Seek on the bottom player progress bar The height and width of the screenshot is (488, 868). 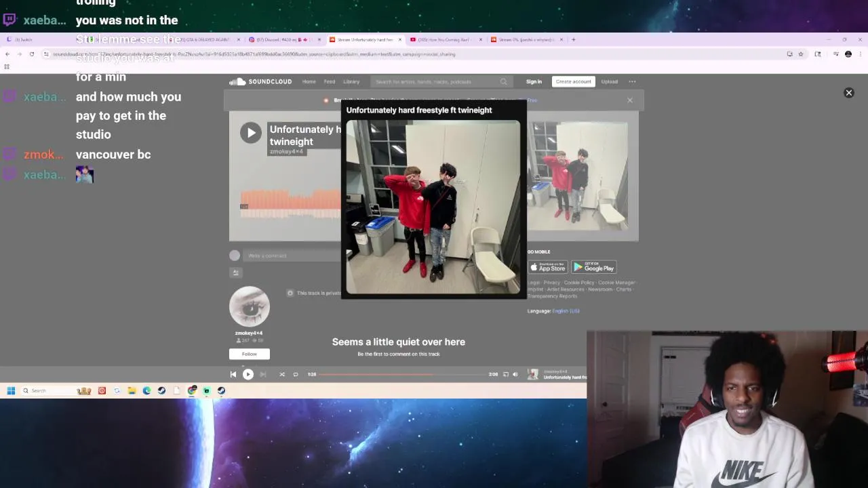[x=403, y=374]
